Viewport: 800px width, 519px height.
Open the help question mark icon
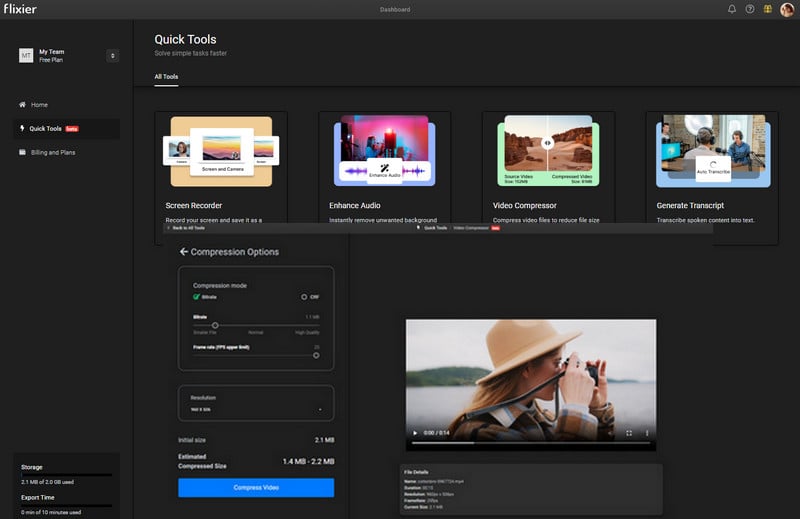(749, 9)
